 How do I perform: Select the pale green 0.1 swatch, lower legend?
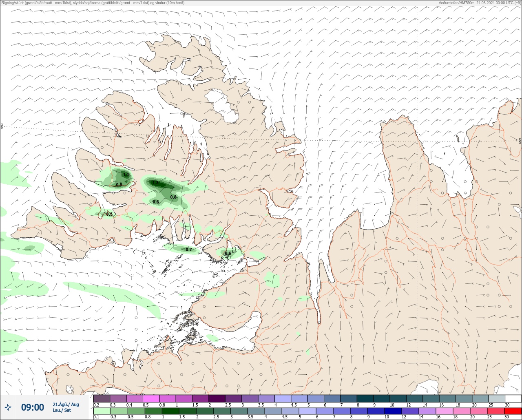(102, 411)
